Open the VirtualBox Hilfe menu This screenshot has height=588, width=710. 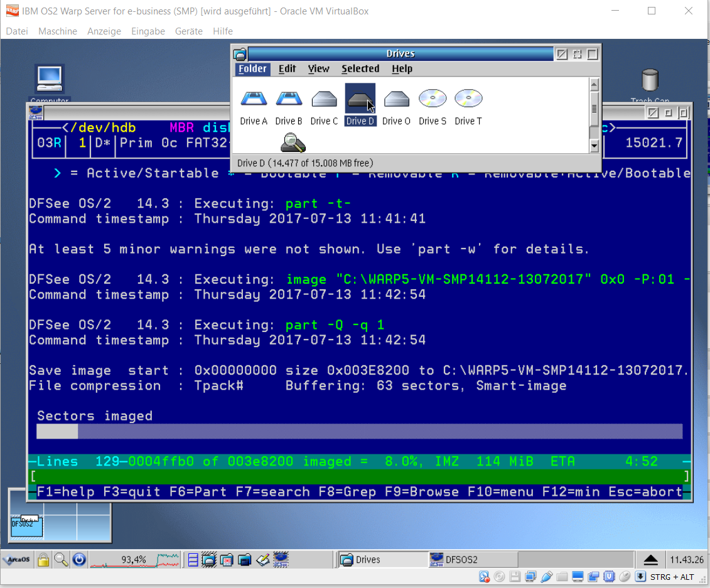(223, 31)
